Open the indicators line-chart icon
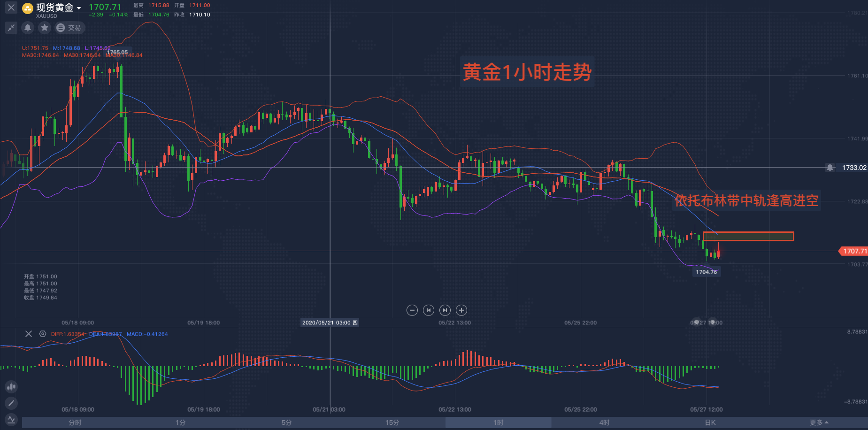The width and height of the screenshot is (868, 430). [x=11, y=419]
